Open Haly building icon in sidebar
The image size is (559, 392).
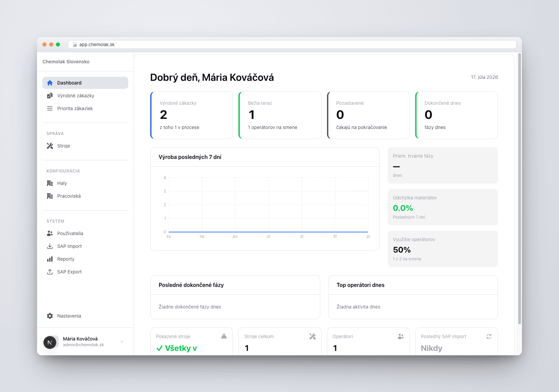point(50,183)
